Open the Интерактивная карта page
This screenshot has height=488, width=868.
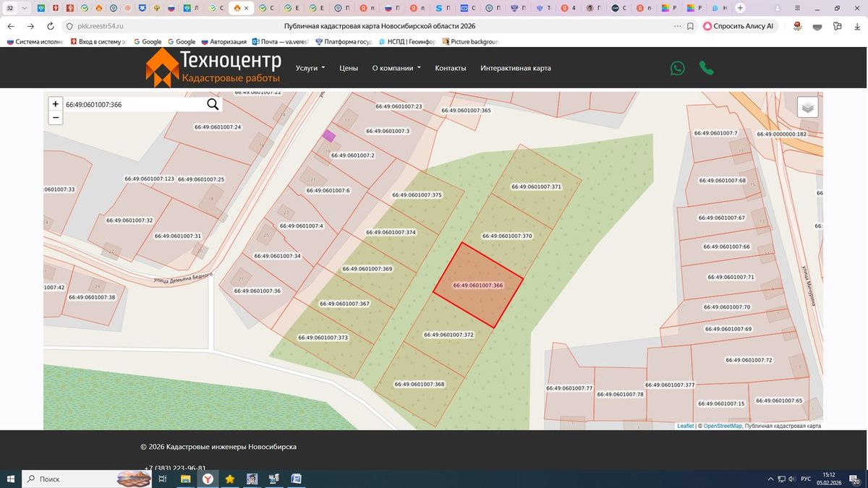tap(516, 68)
